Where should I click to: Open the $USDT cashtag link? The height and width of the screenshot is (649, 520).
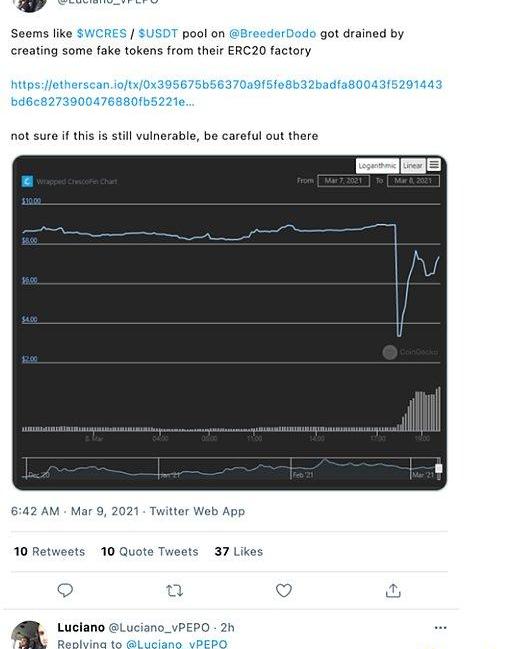[x=158, y=34]
